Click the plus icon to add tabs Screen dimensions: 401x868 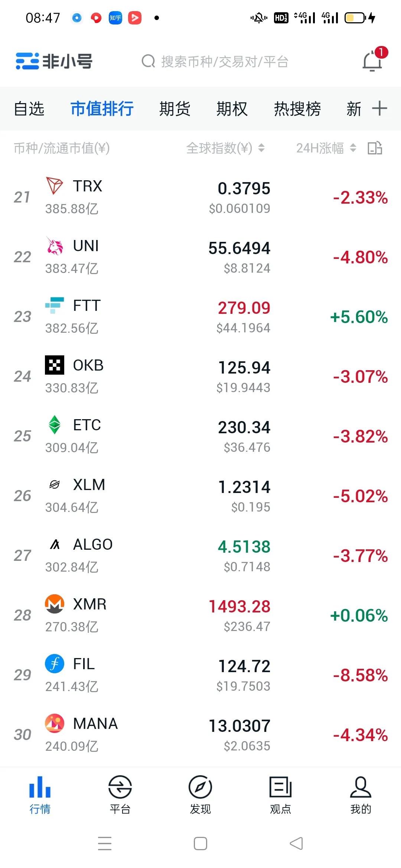tap(379, 108)
